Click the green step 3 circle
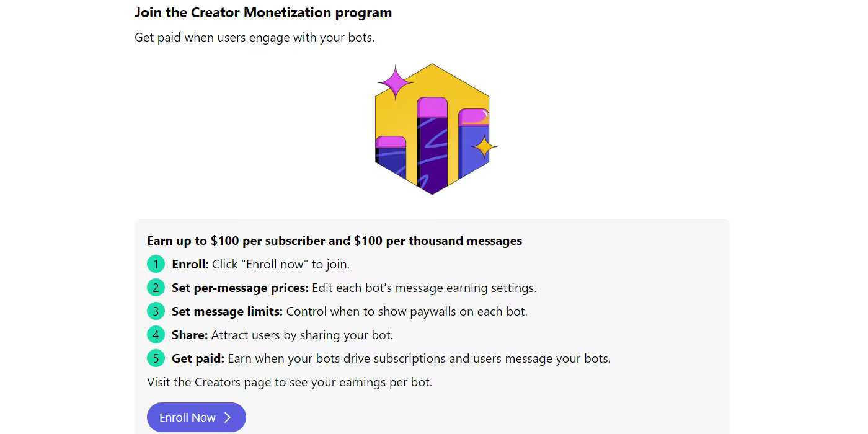The width and height of the screenshot is (868, 434). point(156,311)
